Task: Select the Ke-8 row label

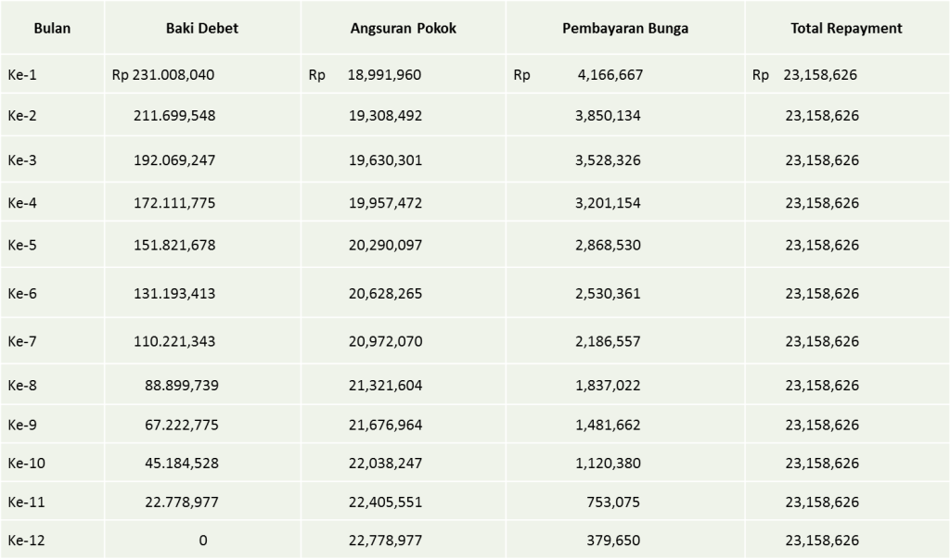Action: pyautogui.click(x=22, y=386)
